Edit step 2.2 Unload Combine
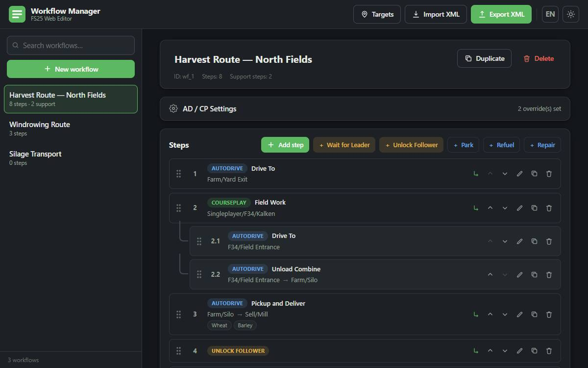Viewport: 588px width, 368px height. pyautogui.click(x=519, y=274)
